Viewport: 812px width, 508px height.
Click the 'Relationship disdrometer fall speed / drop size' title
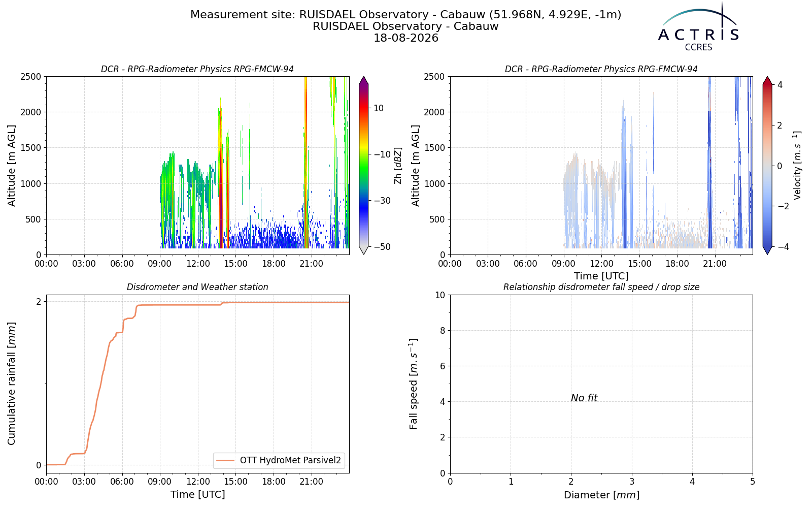[x=601, y=287]
